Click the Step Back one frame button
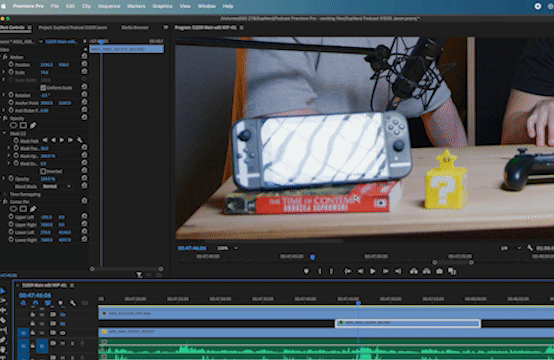Image resolution: width=554 pixels, height=360 pixels. (x=360, y=271)
